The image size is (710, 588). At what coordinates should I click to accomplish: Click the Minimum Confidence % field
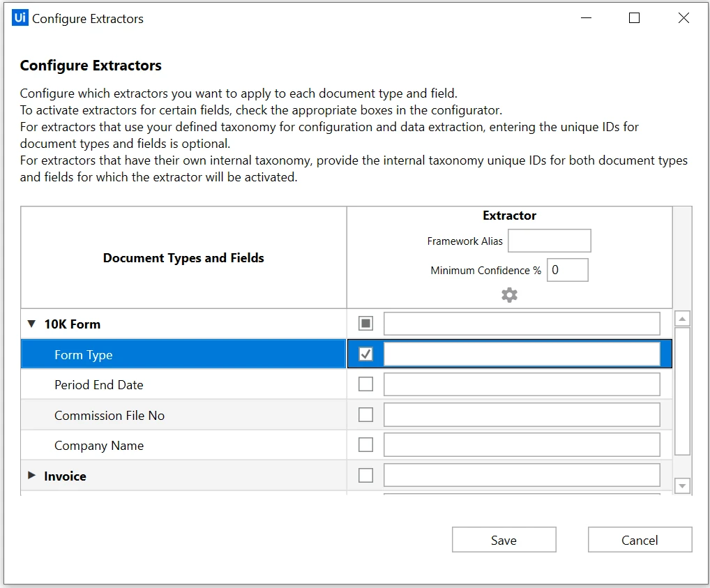(x=567, y=270)
